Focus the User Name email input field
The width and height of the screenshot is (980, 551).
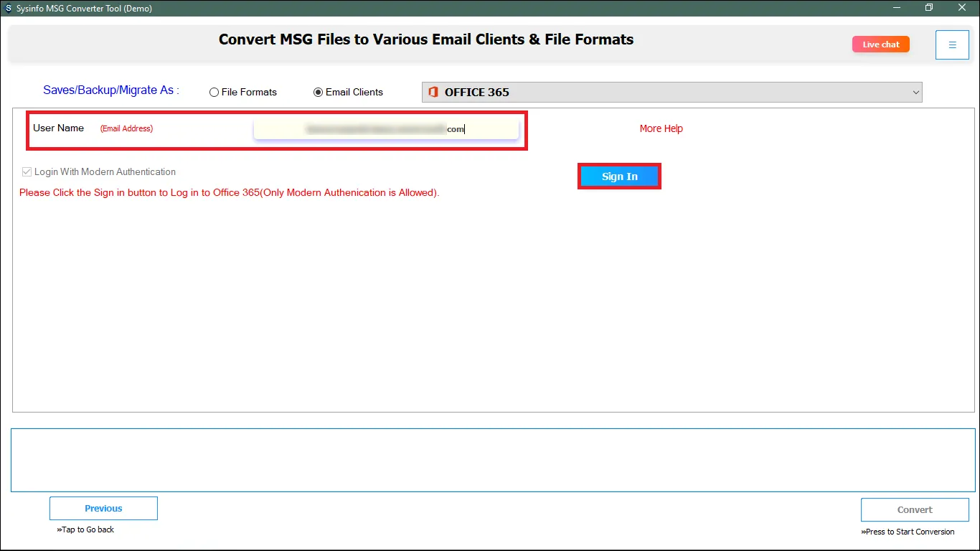(386, 129)
